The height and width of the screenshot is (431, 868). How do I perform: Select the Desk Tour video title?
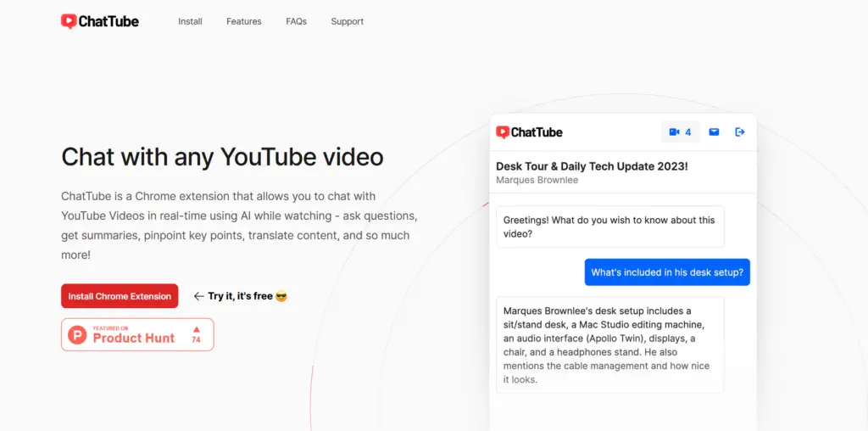[592, 166]
